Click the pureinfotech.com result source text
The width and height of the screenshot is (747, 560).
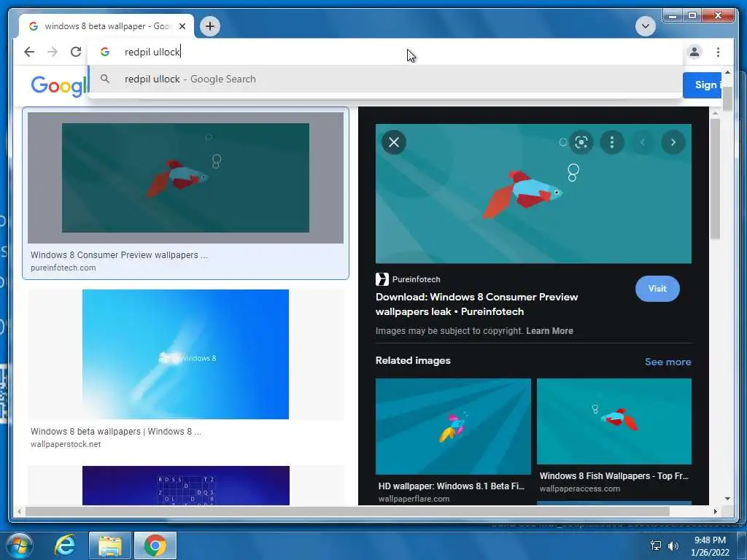pyautogui.click(x=63, y=268)
